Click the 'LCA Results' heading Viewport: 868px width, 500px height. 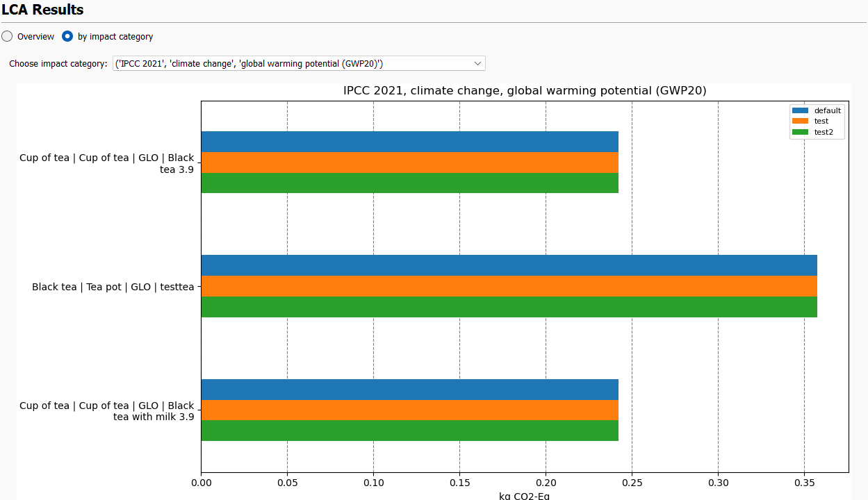coord(44,10)
